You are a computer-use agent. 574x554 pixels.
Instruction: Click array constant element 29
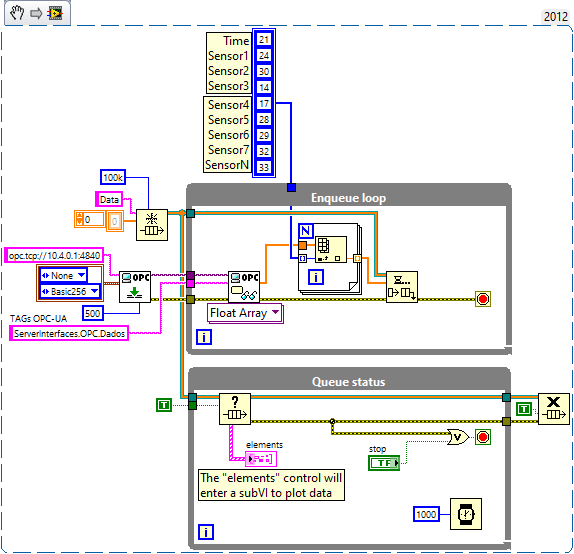[264, 135]
